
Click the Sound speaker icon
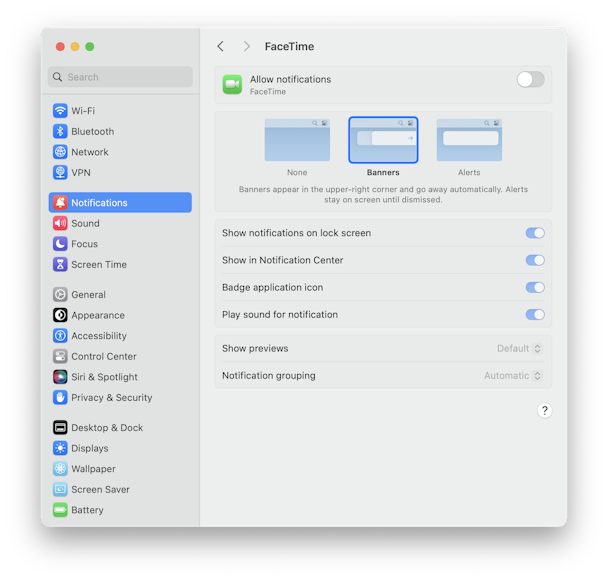click(x=60, y=223)
